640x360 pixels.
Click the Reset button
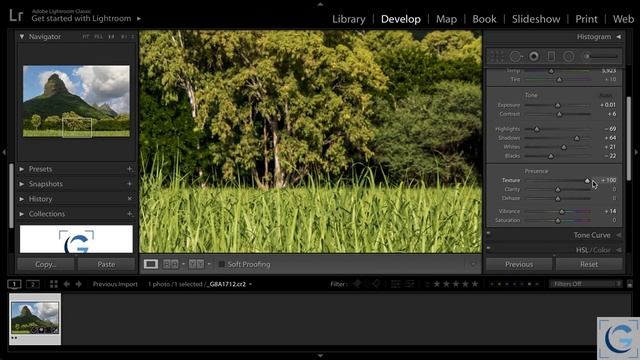coord(589,264)
